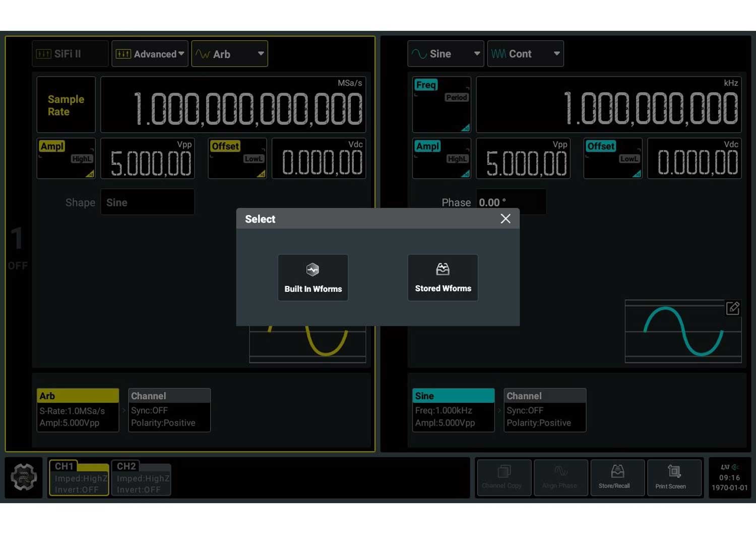Open the CH1 Arb summary card

[x=78, y=410]
